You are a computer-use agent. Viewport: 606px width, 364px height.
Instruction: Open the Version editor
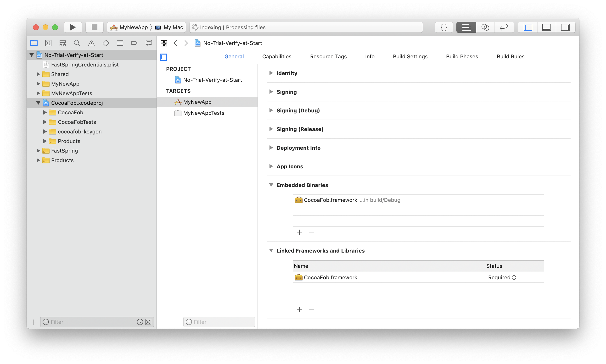(504, 27)
